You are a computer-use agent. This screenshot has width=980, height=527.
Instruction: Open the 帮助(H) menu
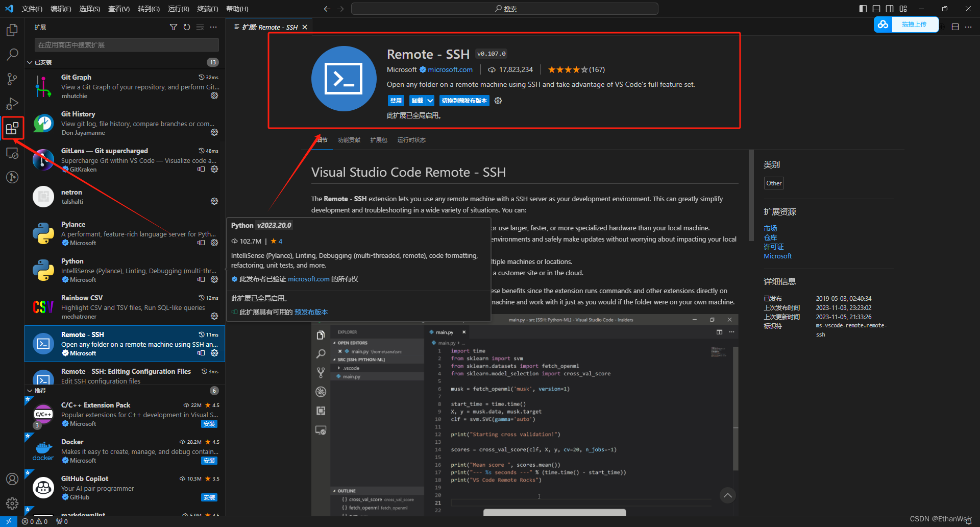point(237,9)
